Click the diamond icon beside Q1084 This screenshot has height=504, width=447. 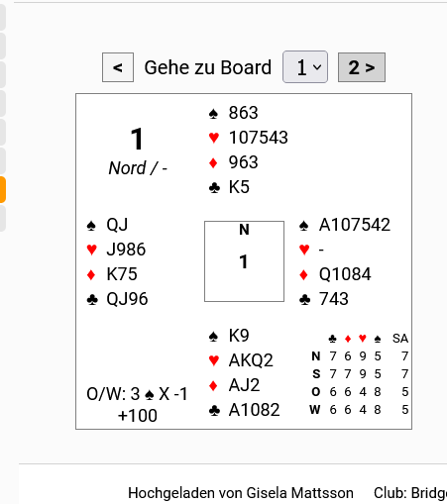[303, 274]
